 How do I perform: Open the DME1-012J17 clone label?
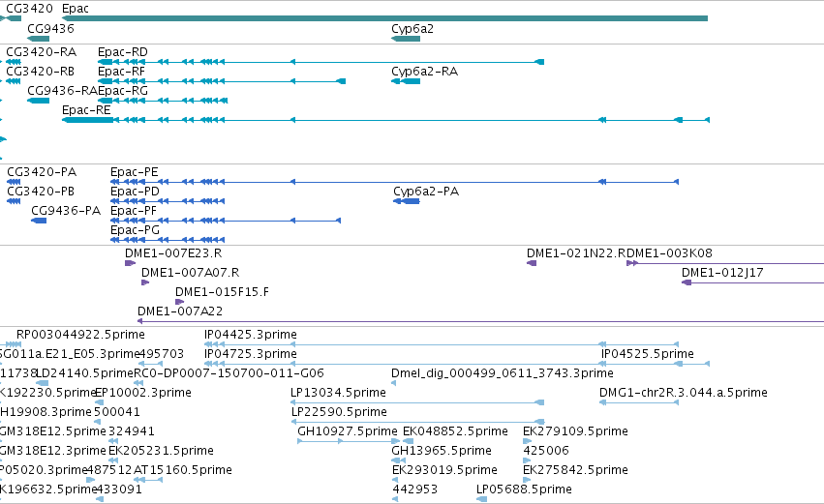tap(722, 273)
